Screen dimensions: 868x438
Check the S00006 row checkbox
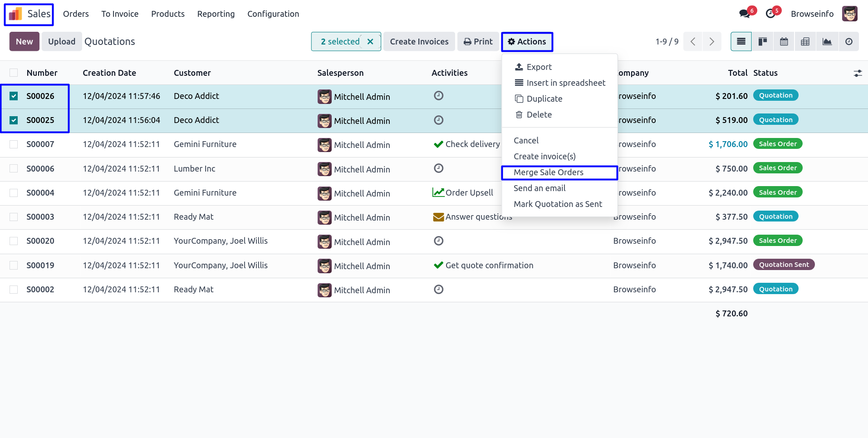tap(14, 169)
